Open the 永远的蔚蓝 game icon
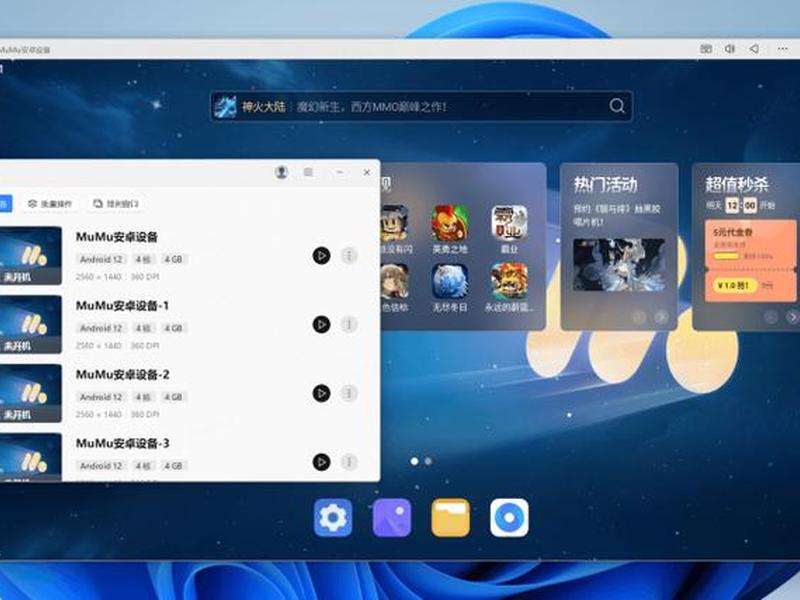The image size is (800, 600). [509, 281]
